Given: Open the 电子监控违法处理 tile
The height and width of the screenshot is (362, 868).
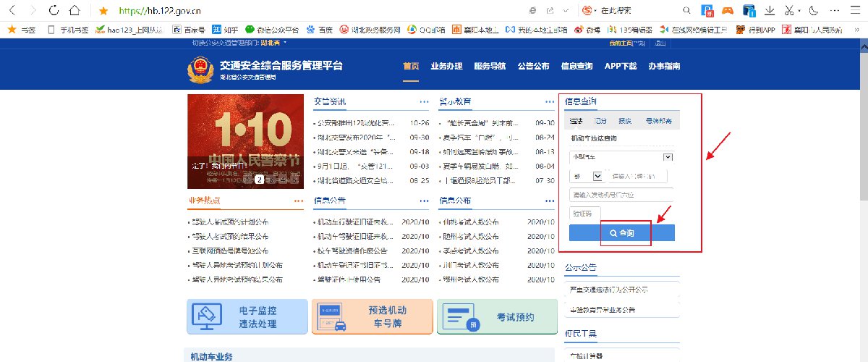Looking at the screenshot, I should pos(247,316).
